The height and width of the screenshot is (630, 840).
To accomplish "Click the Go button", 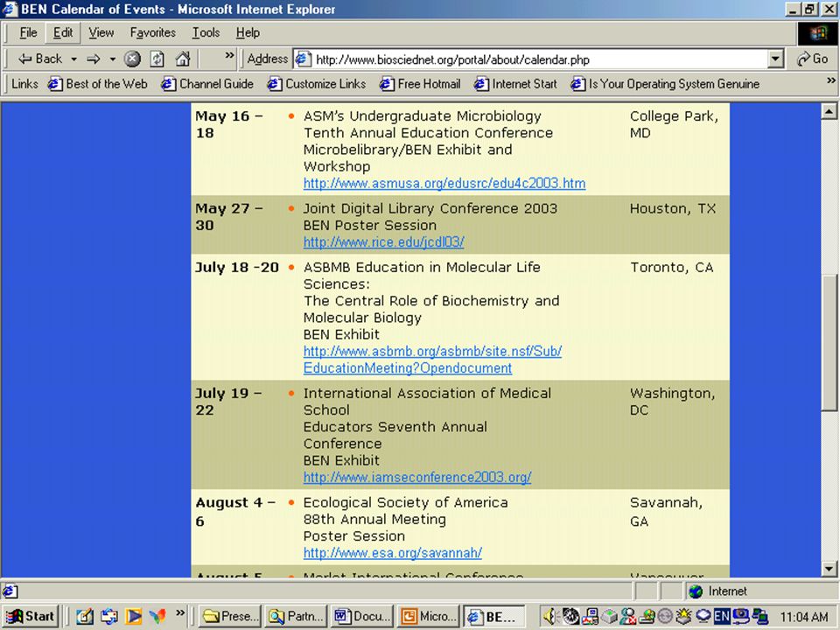I will point(812,59).
